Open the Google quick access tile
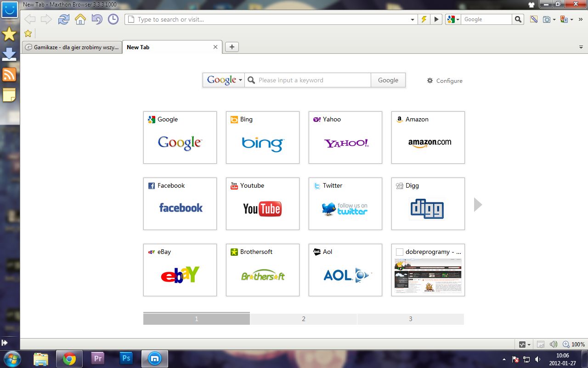 tap(180, 138)
